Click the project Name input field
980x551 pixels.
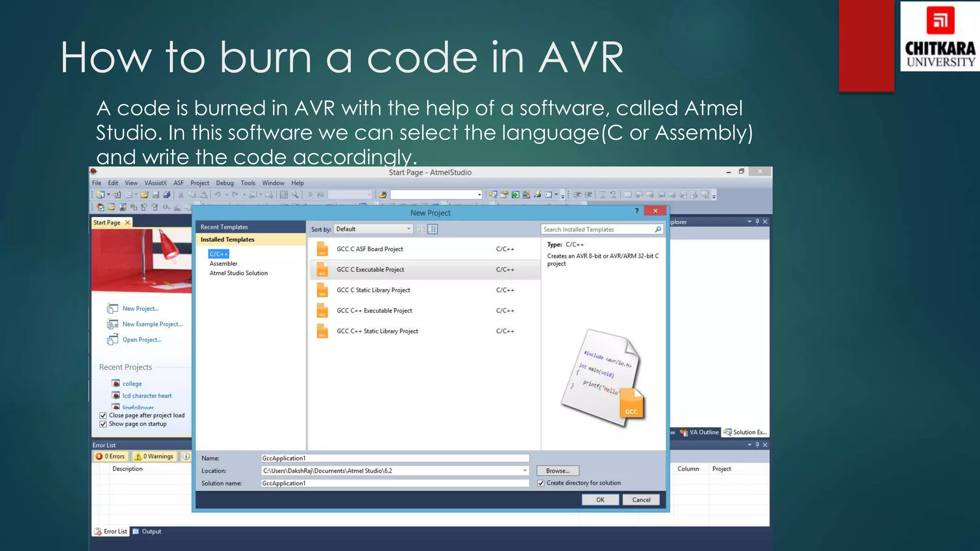tap(395, 458)
